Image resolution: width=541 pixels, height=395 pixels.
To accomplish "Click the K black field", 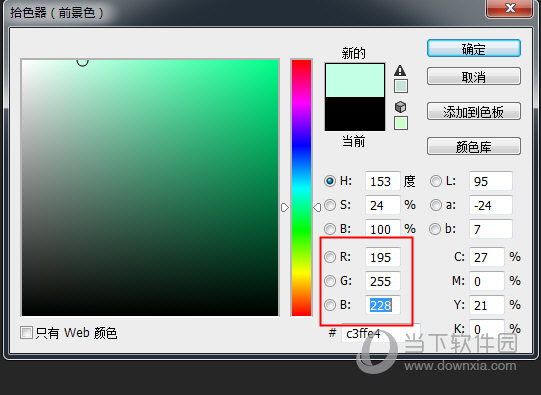I will point(487,328).
